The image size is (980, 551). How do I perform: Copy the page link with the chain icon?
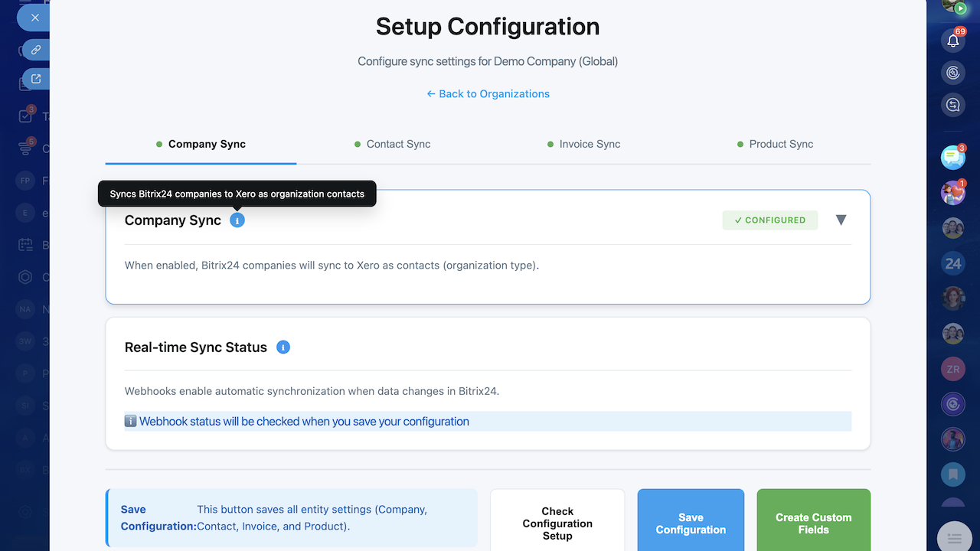point(35,50)
